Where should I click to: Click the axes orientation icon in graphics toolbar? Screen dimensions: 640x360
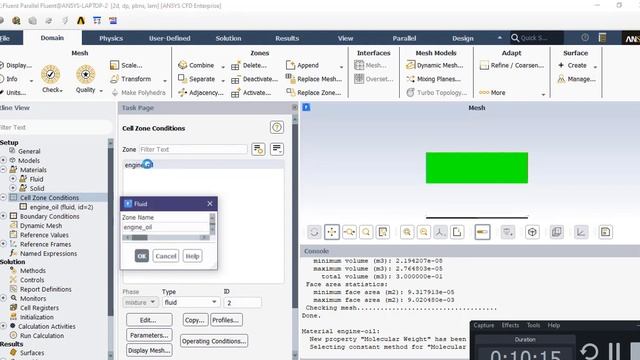(440, 232)
